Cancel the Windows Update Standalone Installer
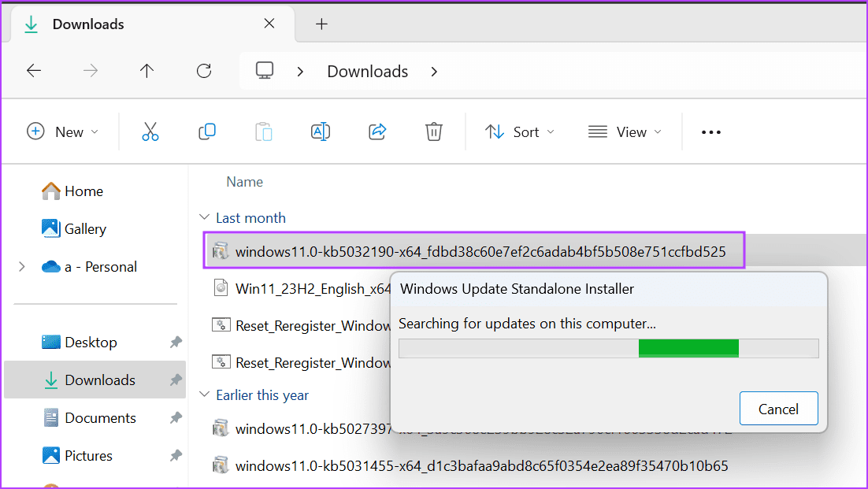The image size is (868, 489). click(x=778, y=408)
